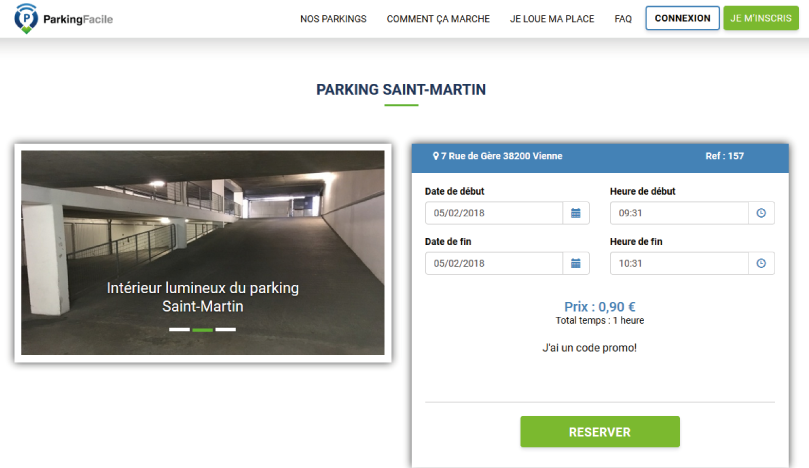809x468 pixels.
Task: Click the Heure de fin input field
Action: click(x=679, y=264)
